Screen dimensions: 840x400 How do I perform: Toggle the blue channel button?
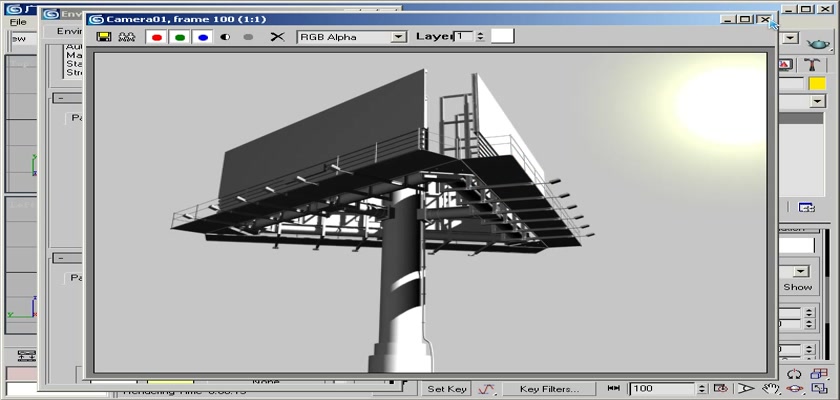tap(203, 37)
